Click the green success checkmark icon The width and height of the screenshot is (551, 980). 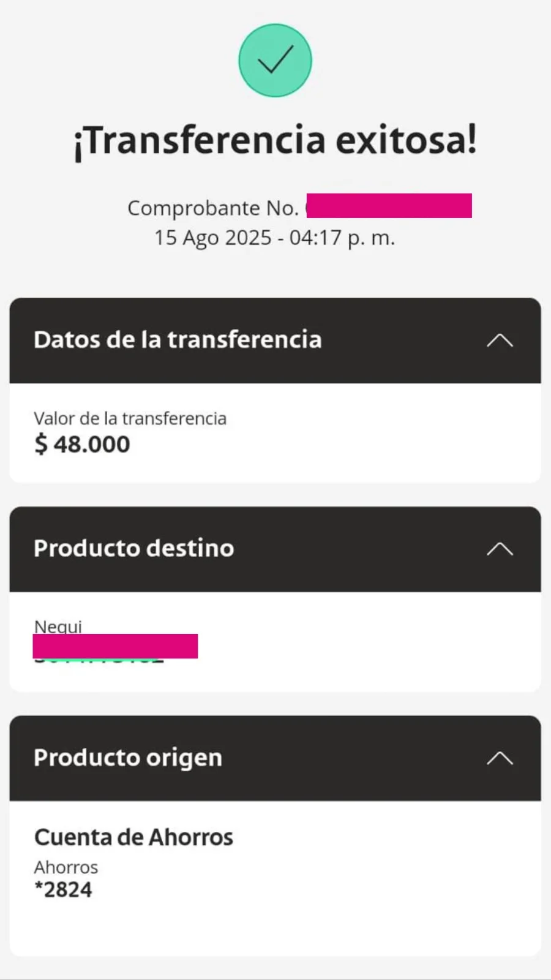275,61
